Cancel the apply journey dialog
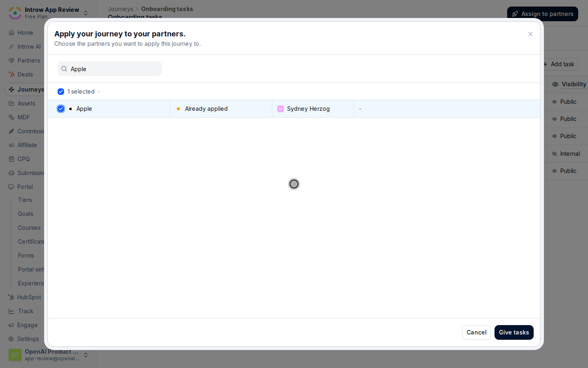 coord(477,332)
